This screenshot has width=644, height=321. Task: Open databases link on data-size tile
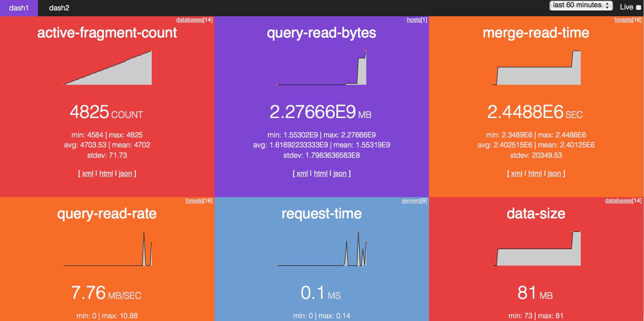[619, 201]
